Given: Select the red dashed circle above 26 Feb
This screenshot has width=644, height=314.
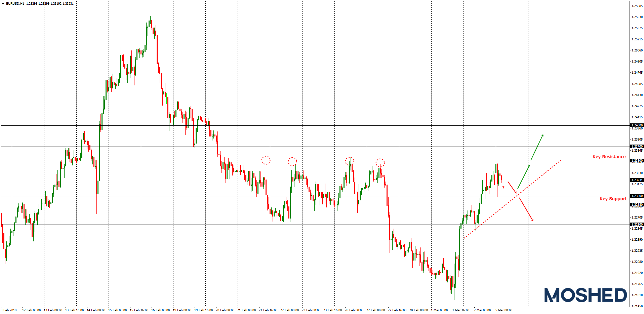Looking at the screenshot, I should 350,160.
